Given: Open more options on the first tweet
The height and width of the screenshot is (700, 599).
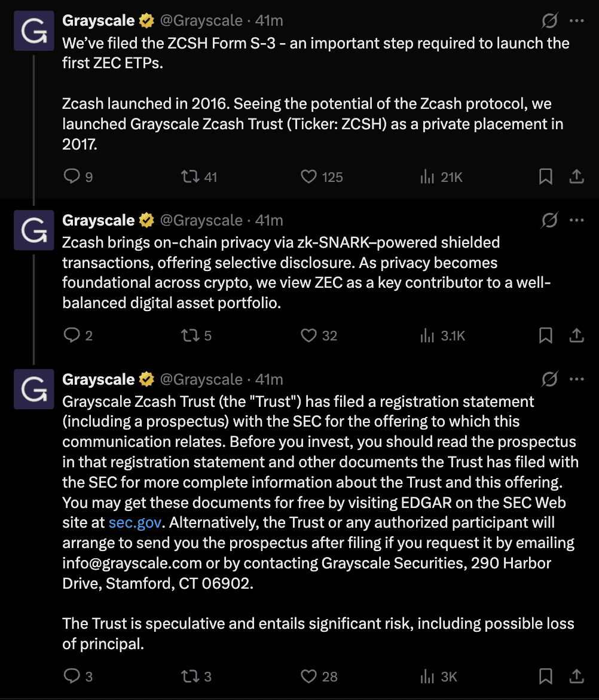Looking at the screenshot, I should coord(576,22).
